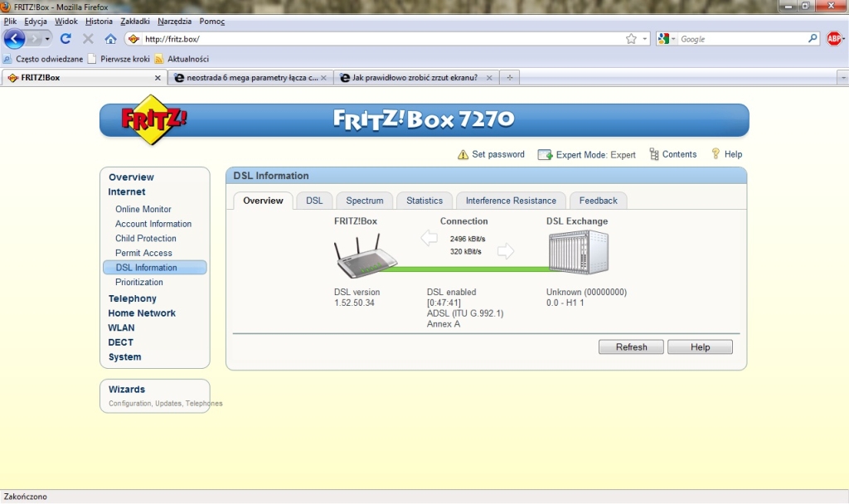Image resolution: width=849 pixels, height=504 pixels.
Task: Open Child Protection in the sidebar
Action: (146, 238)
